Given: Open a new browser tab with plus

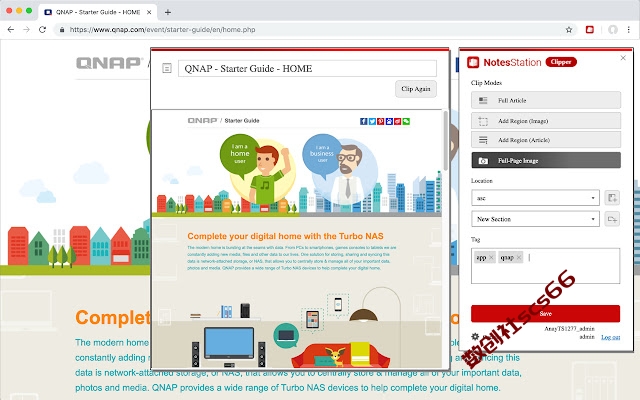Looking at the screenshot, I should point(168,12).
